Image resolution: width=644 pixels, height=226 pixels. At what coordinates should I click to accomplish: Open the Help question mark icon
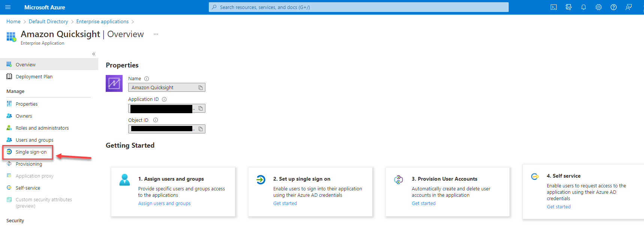614,7
